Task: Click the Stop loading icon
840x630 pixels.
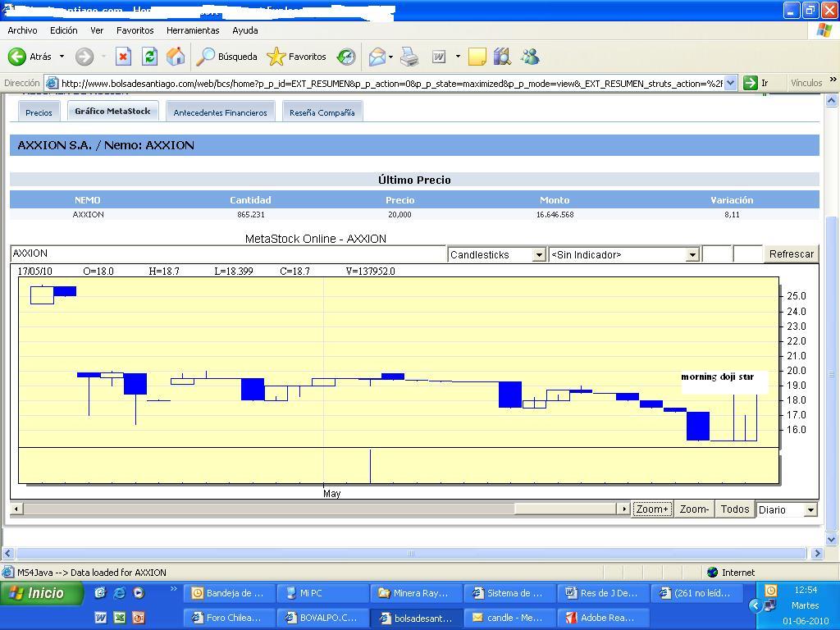Action: click(123, 57)
